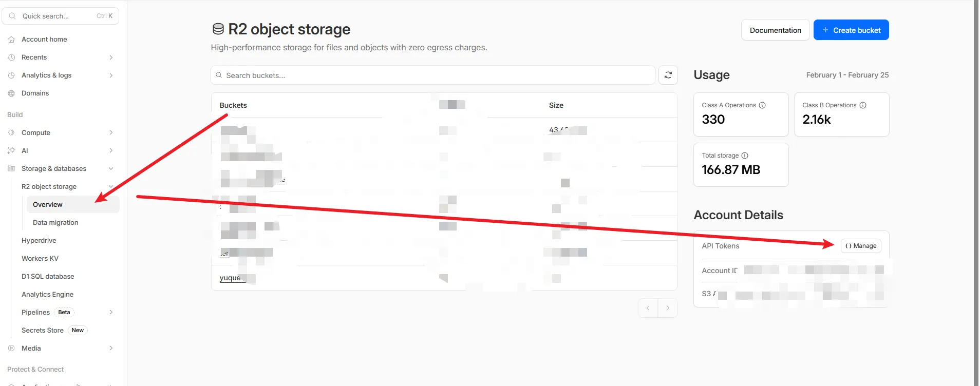Open the Workers KV page
This screenshot has height=386, width=980.
40,259
